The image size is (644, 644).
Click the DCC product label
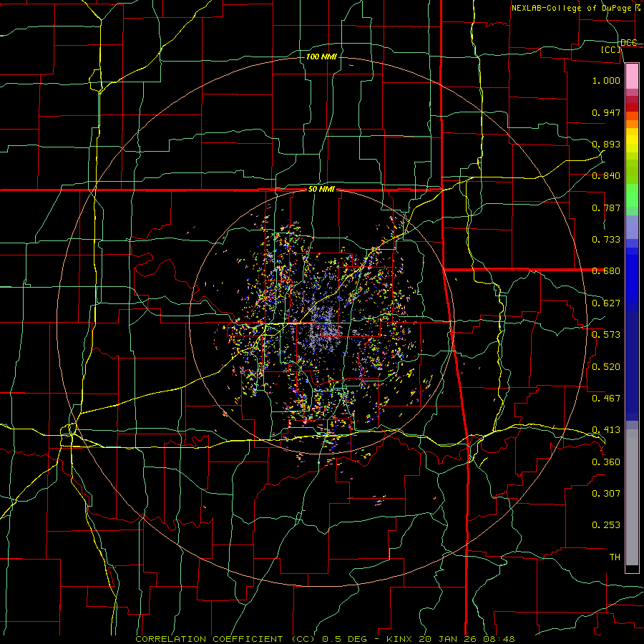coord(628,43)
